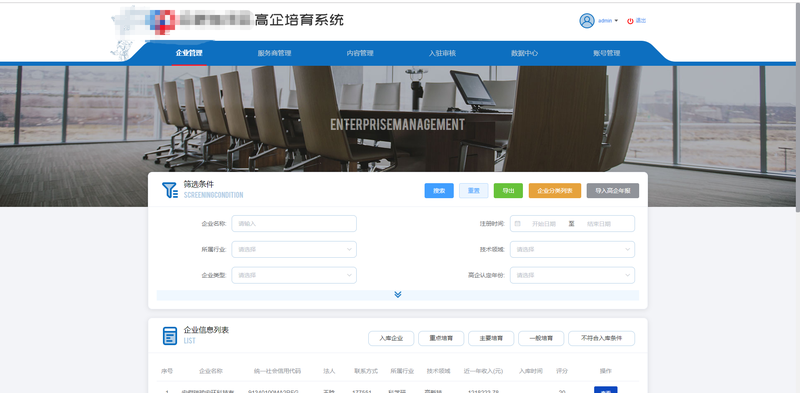
Task: Click the blue 搜索 button
Action: 439,191
